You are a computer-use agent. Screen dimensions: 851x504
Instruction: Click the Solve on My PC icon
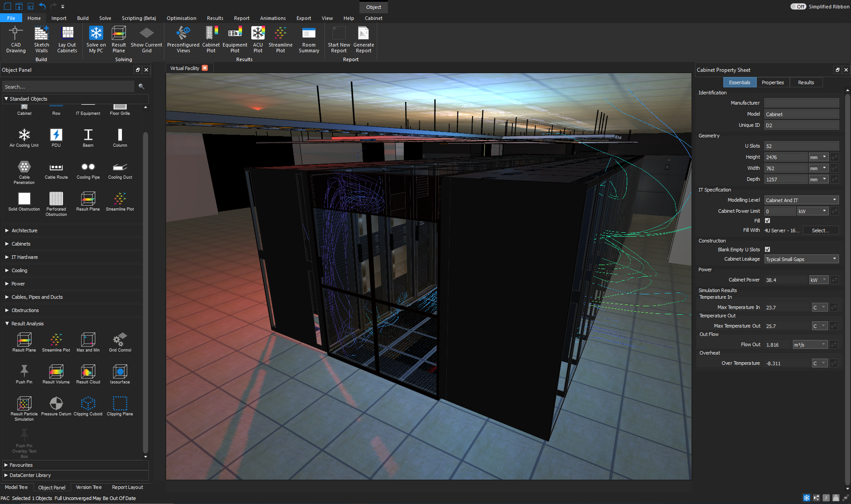96,34
